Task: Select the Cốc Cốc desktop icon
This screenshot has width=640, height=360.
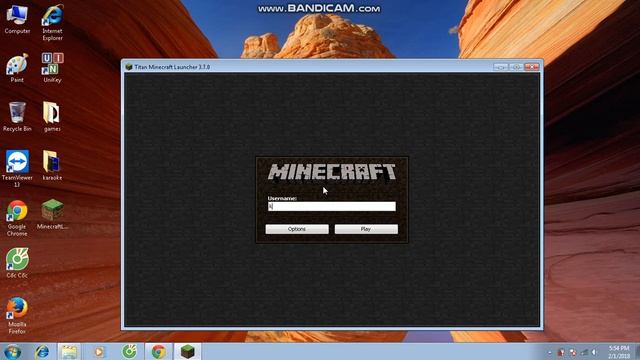Action: 17,263
